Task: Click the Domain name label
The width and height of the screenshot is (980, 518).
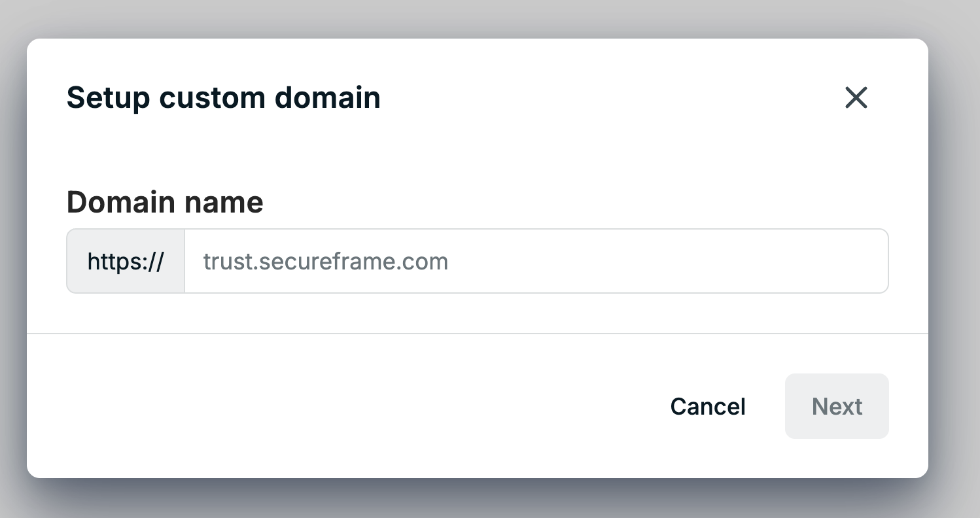Action: click(x=165, y=202)
